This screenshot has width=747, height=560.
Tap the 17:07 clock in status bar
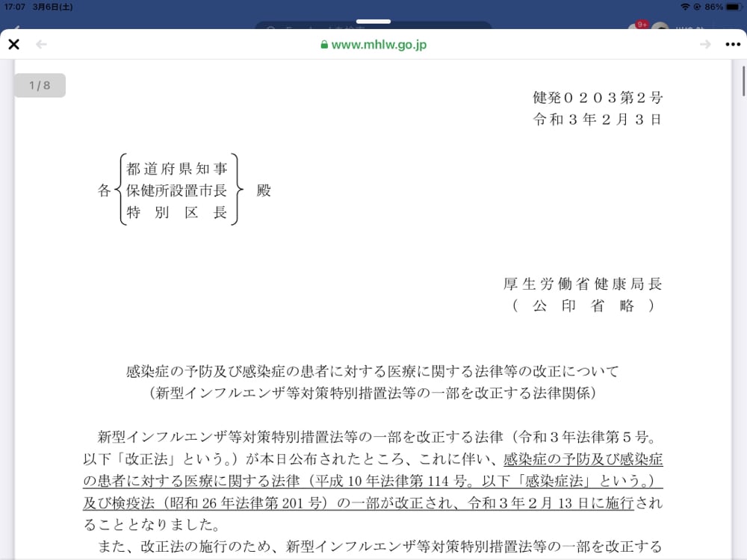click(14, 7)
